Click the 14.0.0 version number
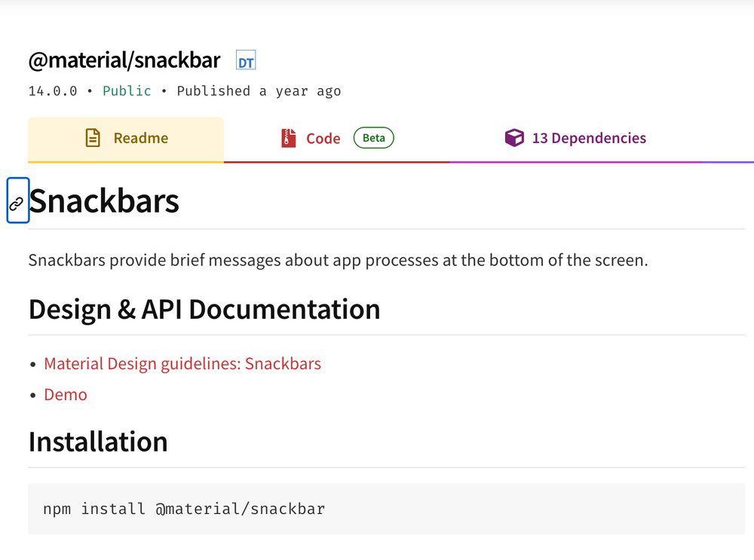The height and width of the screenshot is (560, 754). [x=53, y=91]
